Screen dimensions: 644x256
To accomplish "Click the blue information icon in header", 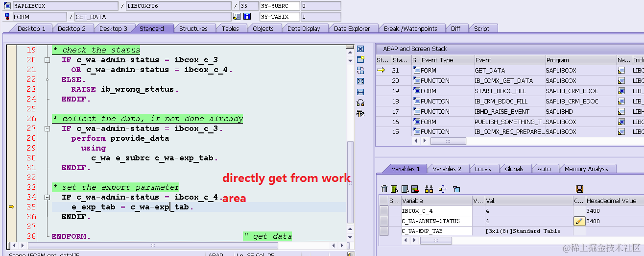I will (x=247, y=17).
